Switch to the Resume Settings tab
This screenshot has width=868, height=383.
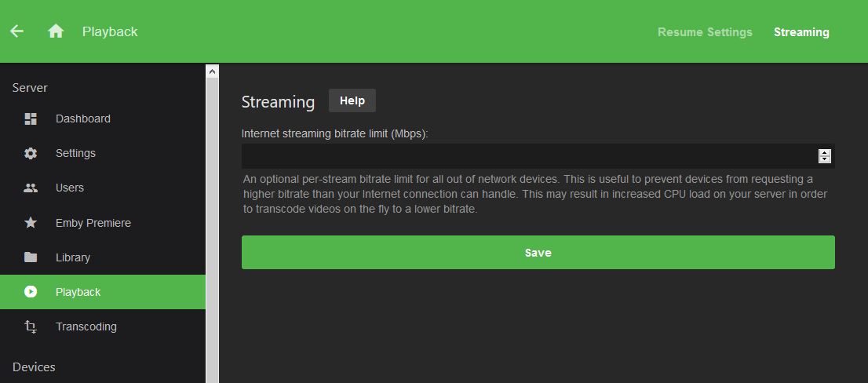pyautogui.click(x=705, y=32)
